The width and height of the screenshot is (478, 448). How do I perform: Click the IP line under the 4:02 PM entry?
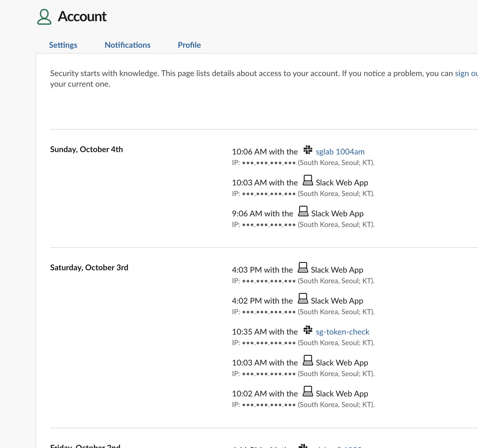(303, 312)
